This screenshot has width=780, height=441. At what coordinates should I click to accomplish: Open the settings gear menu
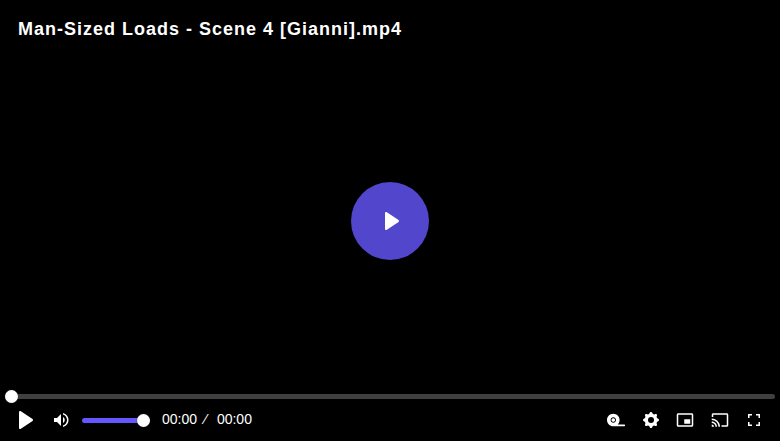pyautogui.click(x=651, y=420)
